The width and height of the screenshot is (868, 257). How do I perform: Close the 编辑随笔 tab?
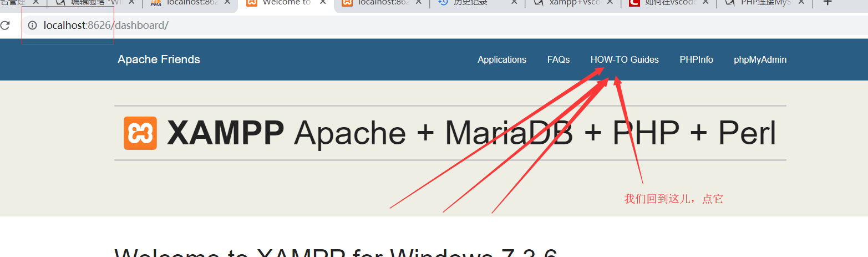pos(131,2)
